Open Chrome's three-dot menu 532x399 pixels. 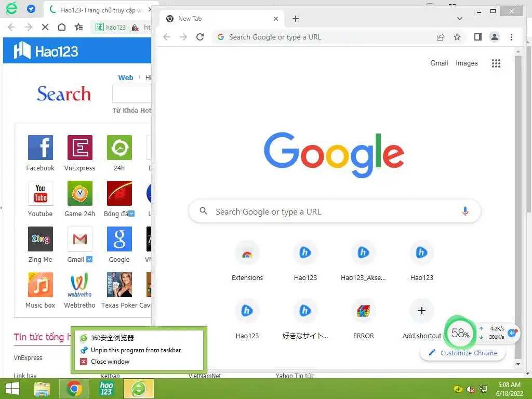tap(511, 37)
